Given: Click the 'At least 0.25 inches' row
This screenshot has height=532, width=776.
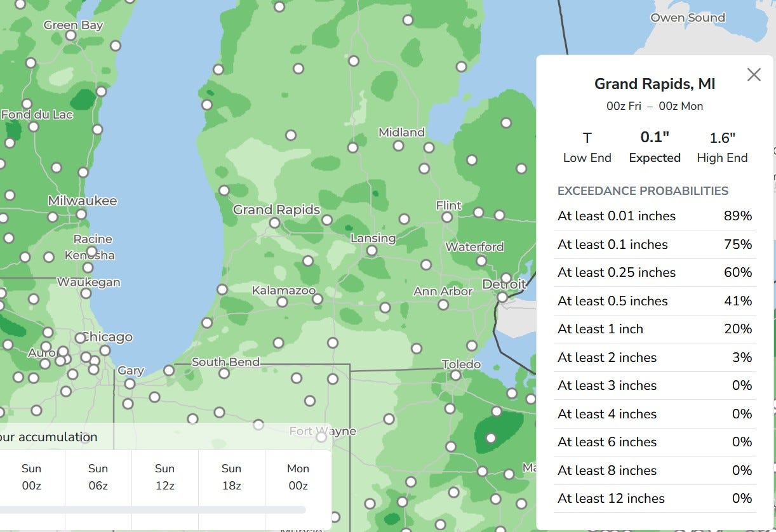Looking at the screenshot, I should [655, 272].
